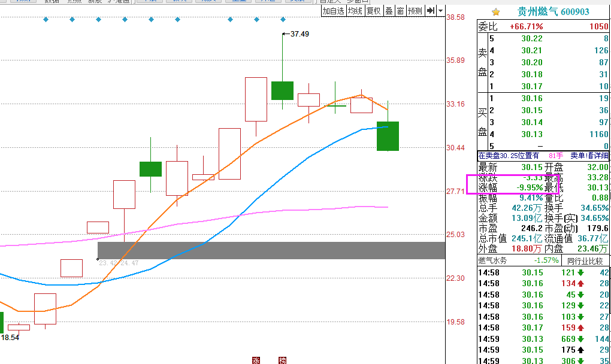Open the 均线 moving average option

(355, 11)
